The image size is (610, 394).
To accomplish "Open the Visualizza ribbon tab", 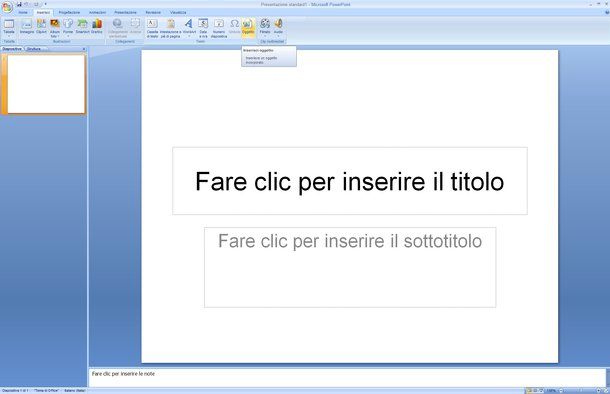I will [178, 12].
